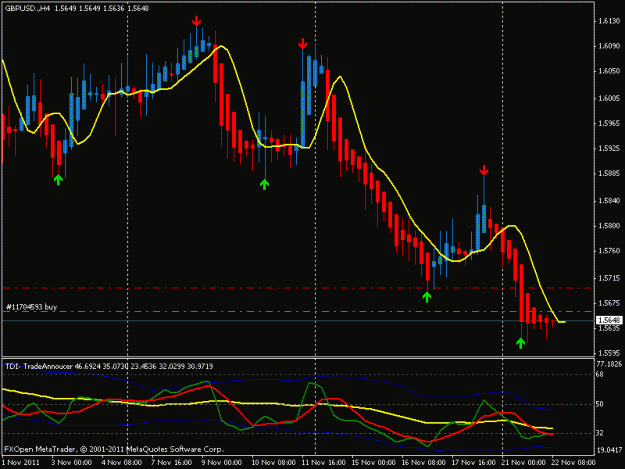Viewport: 625px width, 469px height.
Task: Click the current price tag 1.5648
Action: [609, 320]
